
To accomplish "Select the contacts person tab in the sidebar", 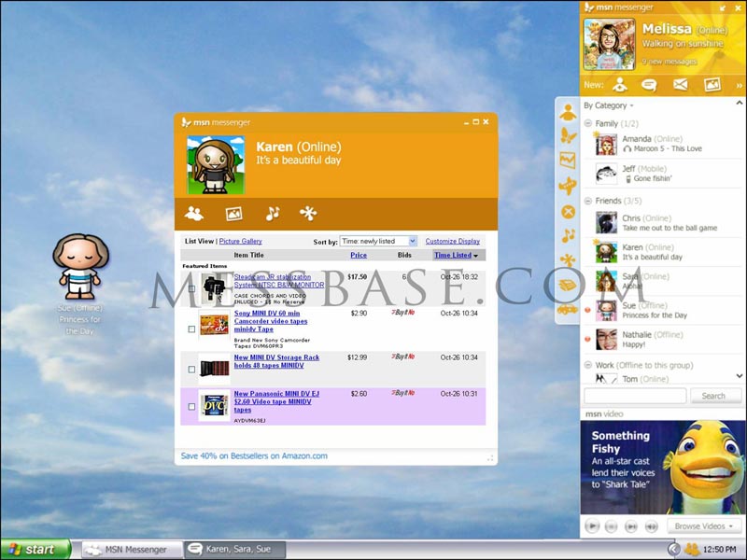I will click(568, 112).
